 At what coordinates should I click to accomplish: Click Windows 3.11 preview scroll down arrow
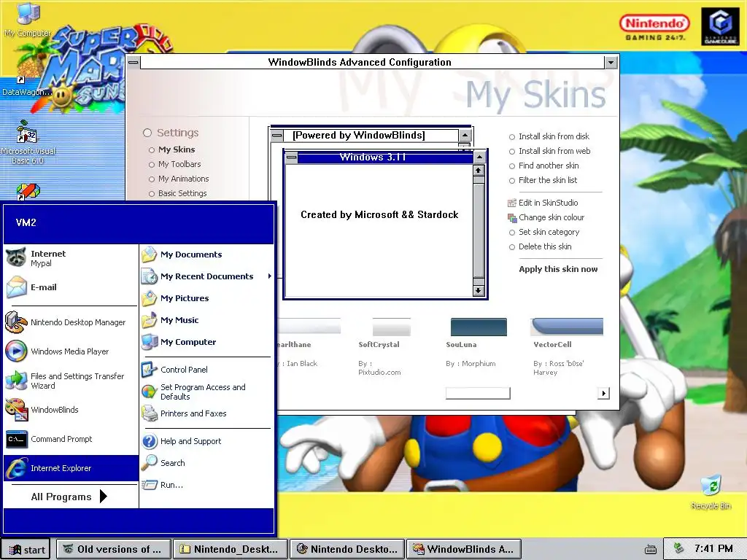(479, 290)
